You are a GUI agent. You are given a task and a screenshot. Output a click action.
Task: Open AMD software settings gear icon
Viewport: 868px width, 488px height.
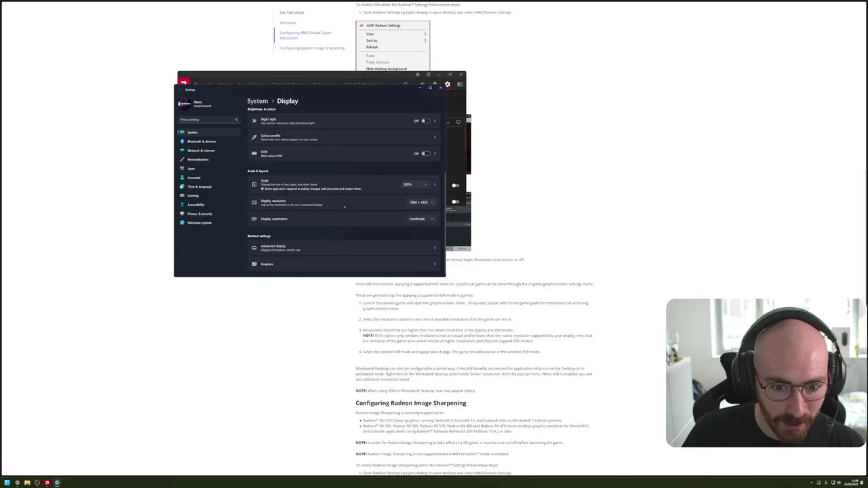[x=448, y=84]
